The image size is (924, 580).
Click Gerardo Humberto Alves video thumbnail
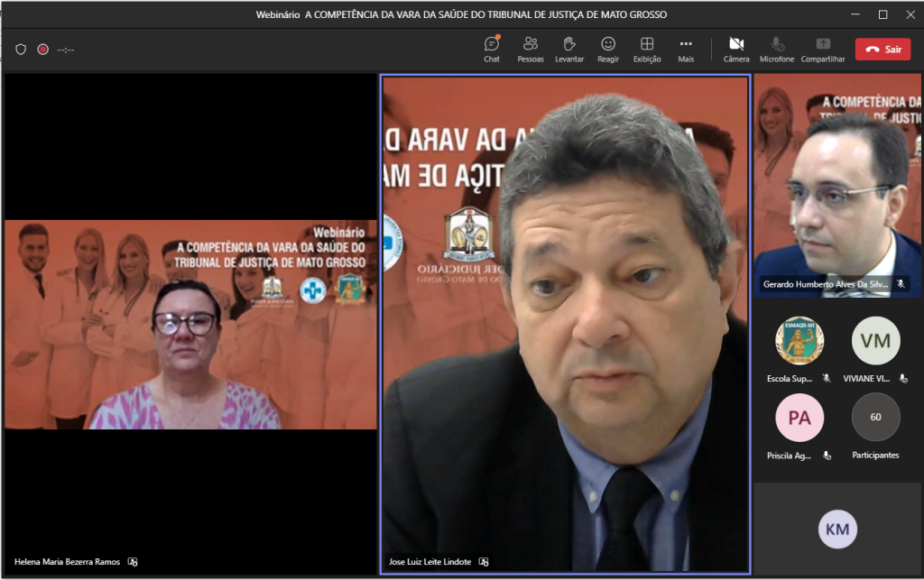(x=837, y=185)
